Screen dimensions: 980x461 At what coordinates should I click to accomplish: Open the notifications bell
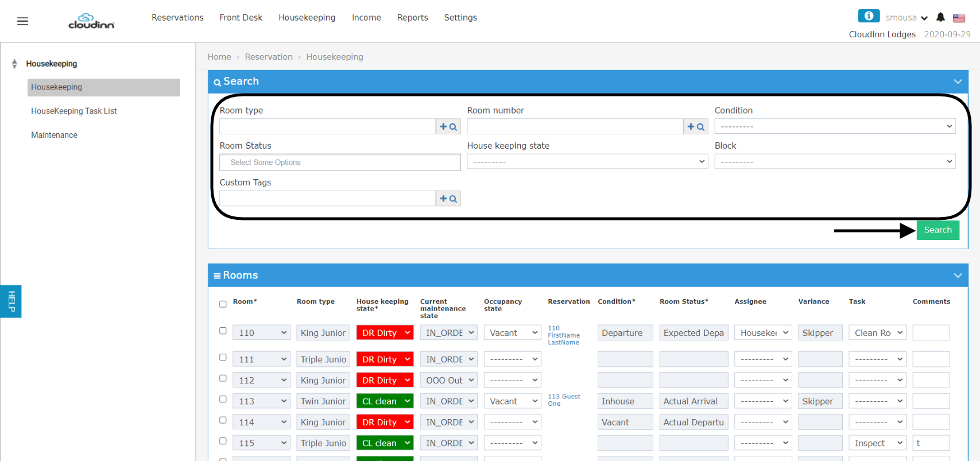coord(940,17)
